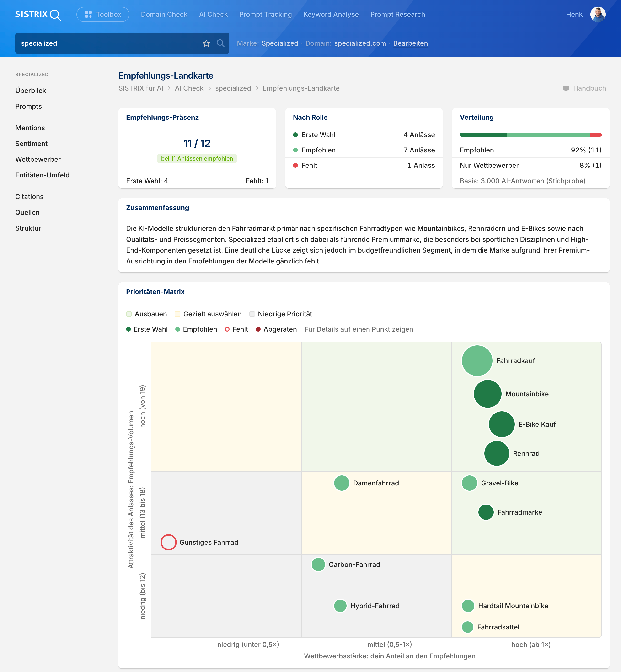The height and width of the screenshot is (672, 621).
Task: Click the "92% (11)" value
Action: tap(586, 150)
